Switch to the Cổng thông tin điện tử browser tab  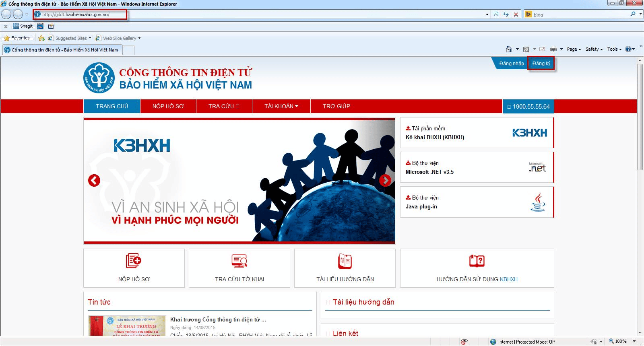(x=62, y=50)
